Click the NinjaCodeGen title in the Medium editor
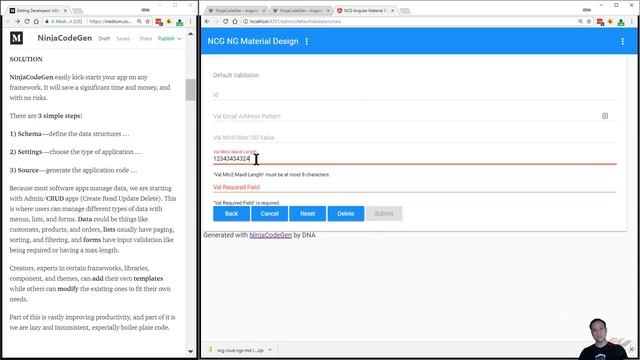The height and width of the screenshot is (360, 640). pos(64,38)
